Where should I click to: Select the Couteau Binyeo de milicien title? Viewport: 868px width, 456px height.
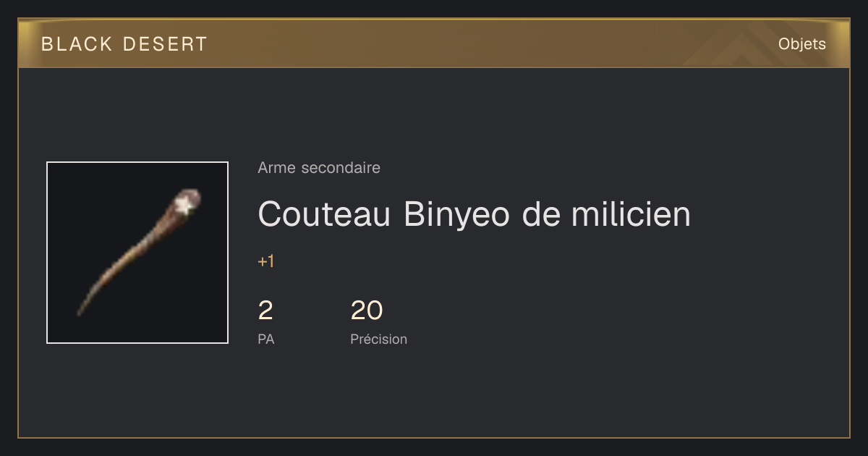[474, 214]
